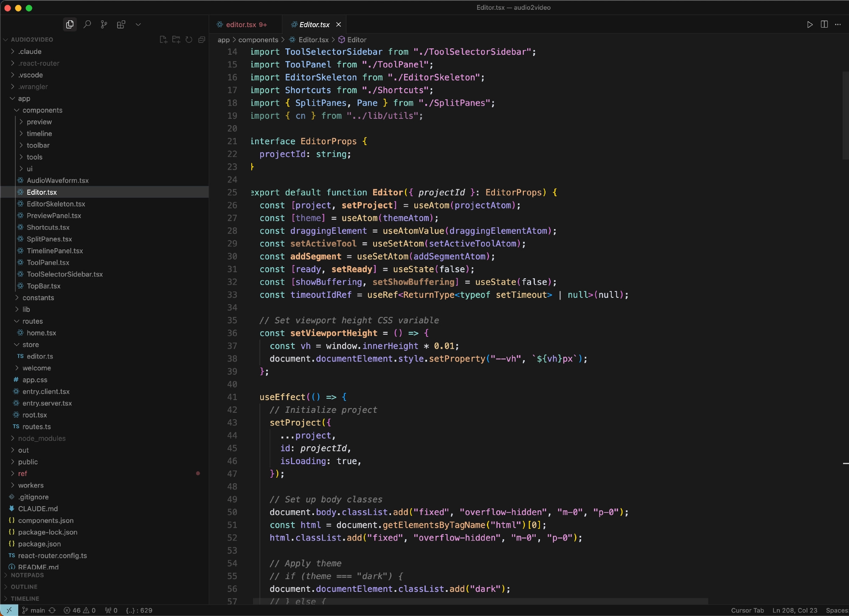This screenshot has width=849, height=616.
Task: Open the Source Control view icon
Action: coord(104,25)
